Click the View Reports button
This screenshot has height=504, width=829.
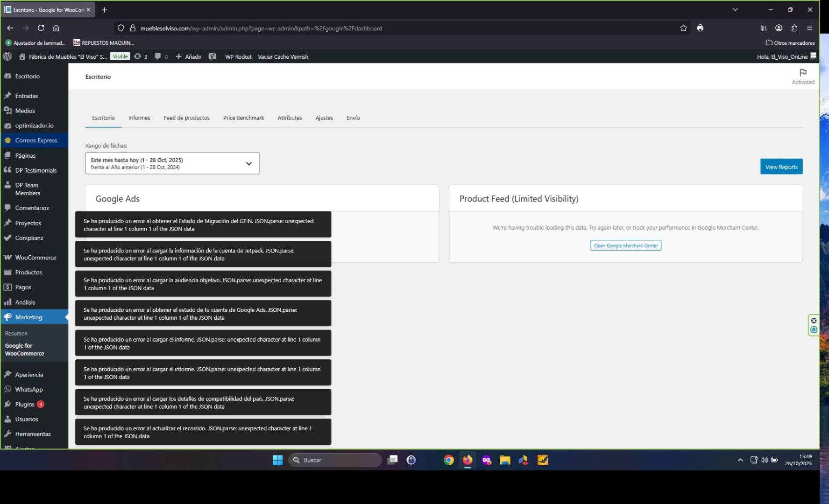click(781, 167)
